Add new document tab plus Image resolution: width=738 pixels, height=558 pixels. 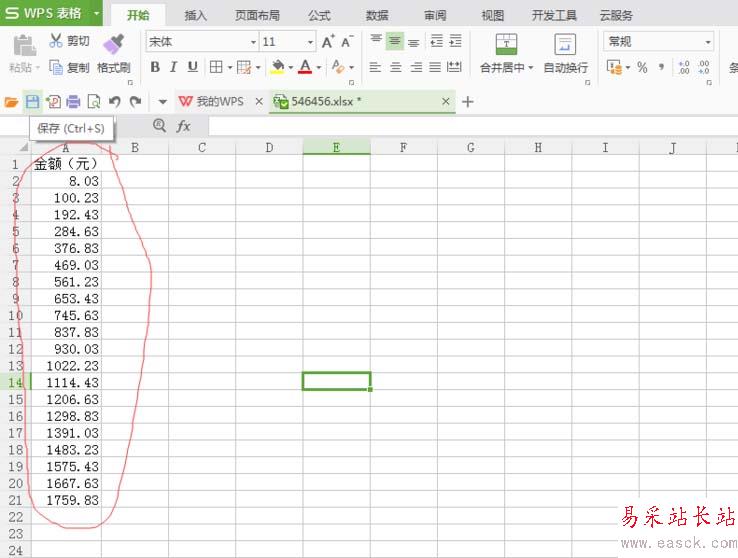(467, 102)
